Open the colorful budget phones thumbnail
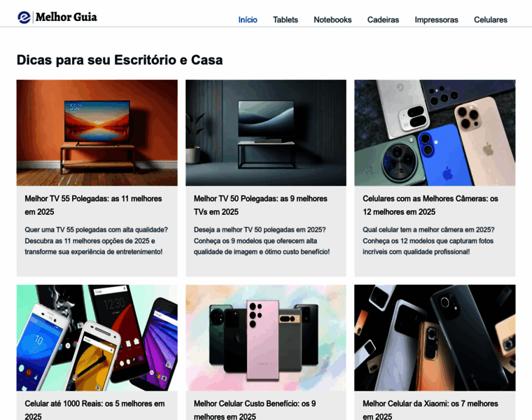 (x=97, y=337)
